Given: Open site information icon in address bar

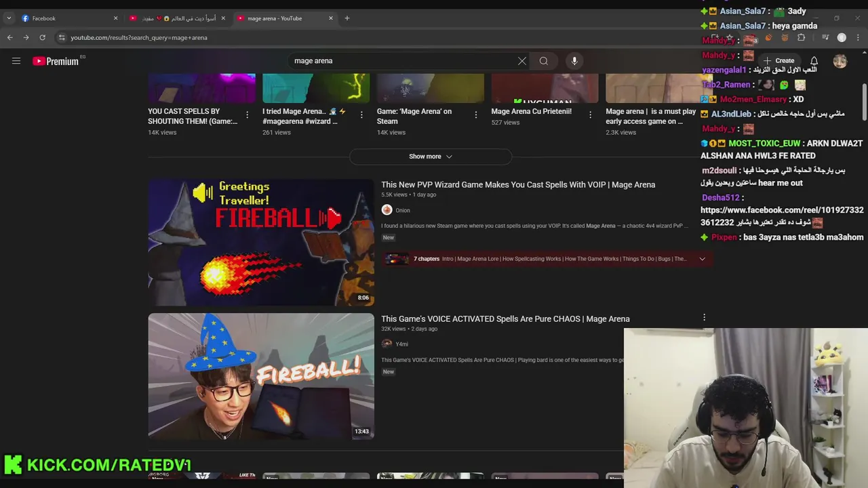Looking at the screenshot, I should 62,37.
